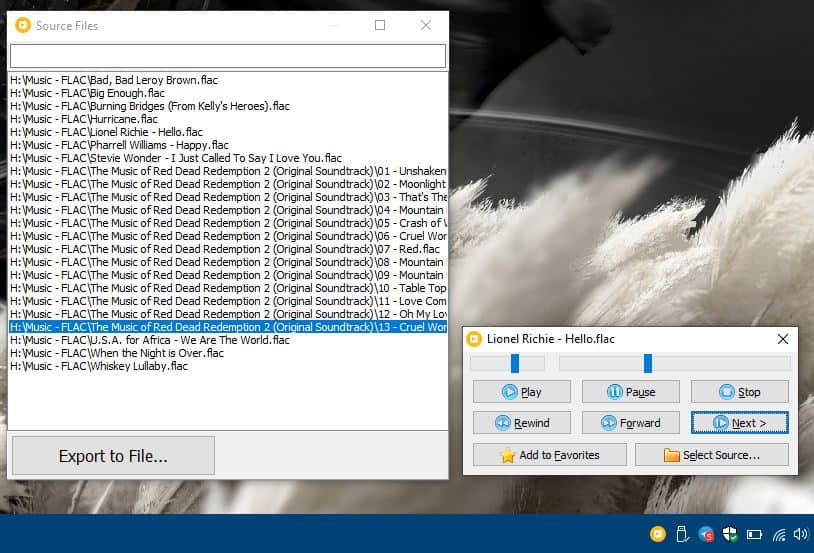Maximize the Source Files window
Screen dimensions: 814x553
tap(380, 25)
